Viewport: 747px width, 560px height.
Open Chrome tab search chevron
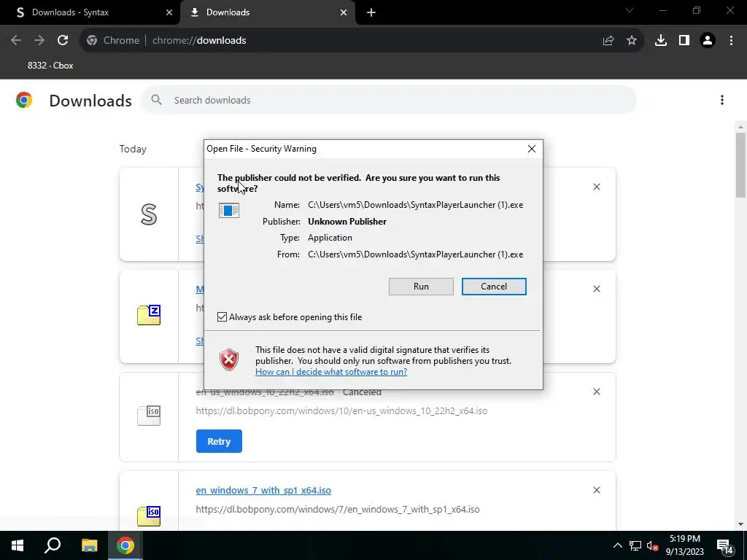click(x=630, y=10)
